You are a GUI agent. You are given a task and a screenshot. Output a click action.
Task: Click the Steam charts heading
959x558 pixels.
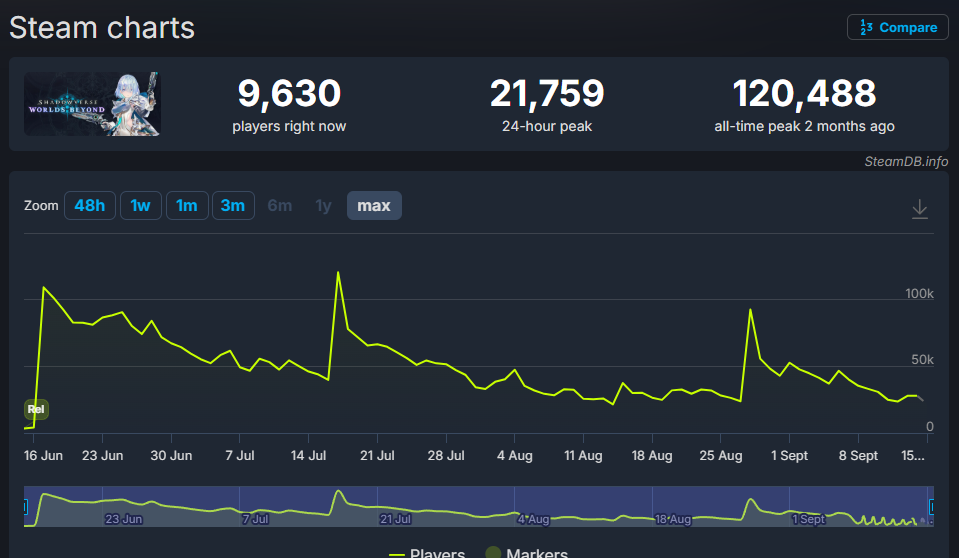[102, 28]
